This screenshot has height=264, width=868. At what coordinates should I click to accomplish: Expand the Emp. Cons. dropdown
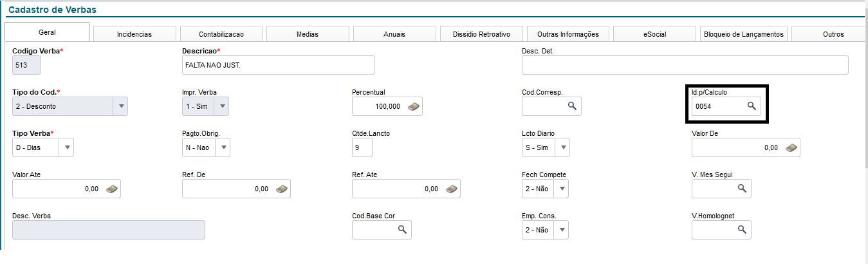tap(561, 230)
